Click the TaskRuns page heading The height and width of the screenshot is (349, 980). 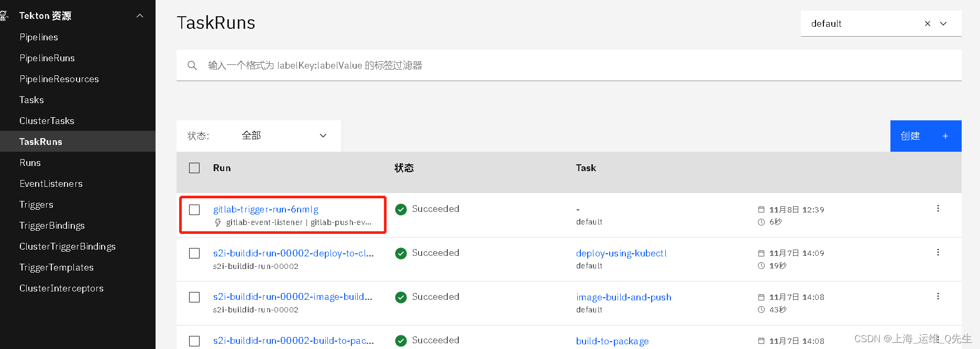point(216,22)
